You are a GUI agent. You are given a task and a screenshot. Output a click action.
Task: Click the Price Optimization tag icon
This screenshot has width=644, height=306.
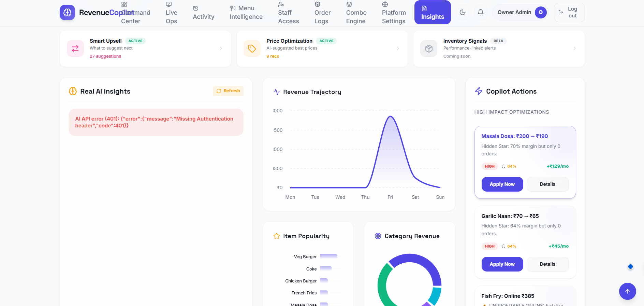[x=252, y=48]
